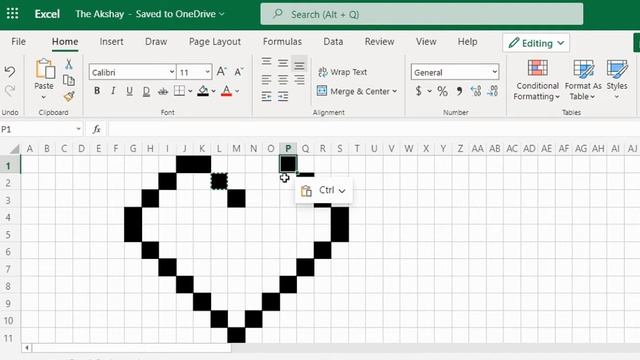The image size is (640, 360).
Task: Click Decrease Decimal icon
Action: point(493,91)
